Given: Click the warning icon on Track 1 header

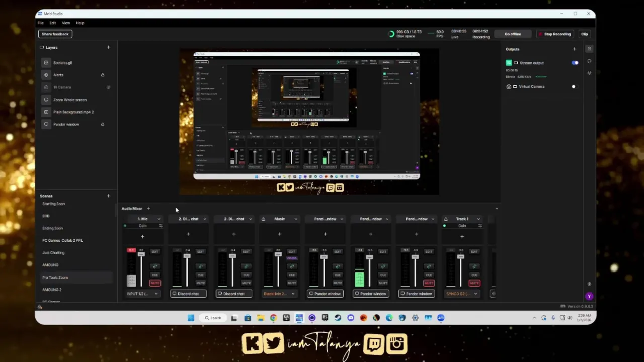Looking at the screenshot, I should pyautogui.click(x=446, y=219).
